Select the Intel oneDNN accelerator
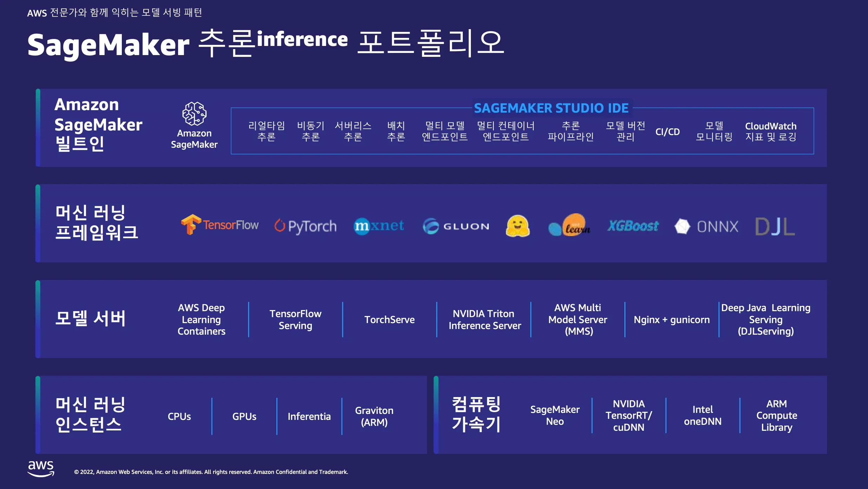This screenshot has width=868, height=489. [x=703, y=415]
